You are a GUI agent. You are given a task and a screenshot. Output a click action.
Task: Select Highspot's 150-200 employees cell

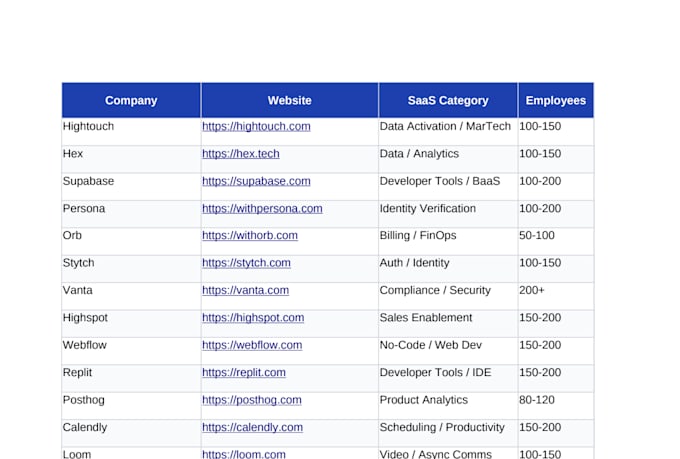(x=556, y=323)
